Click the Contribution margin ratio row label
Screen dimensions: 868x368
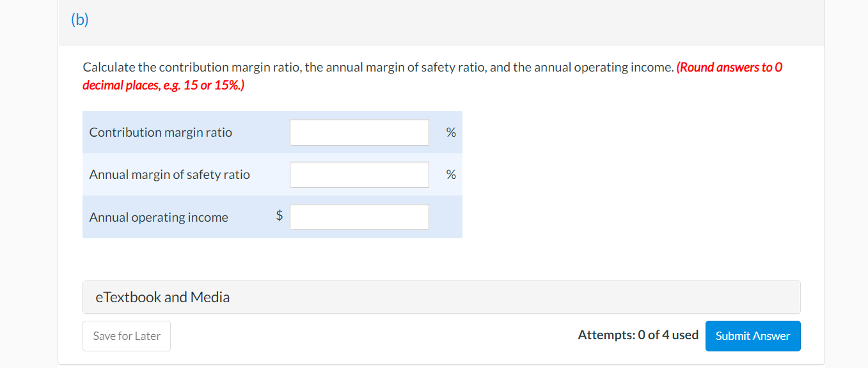pos(161,132)
